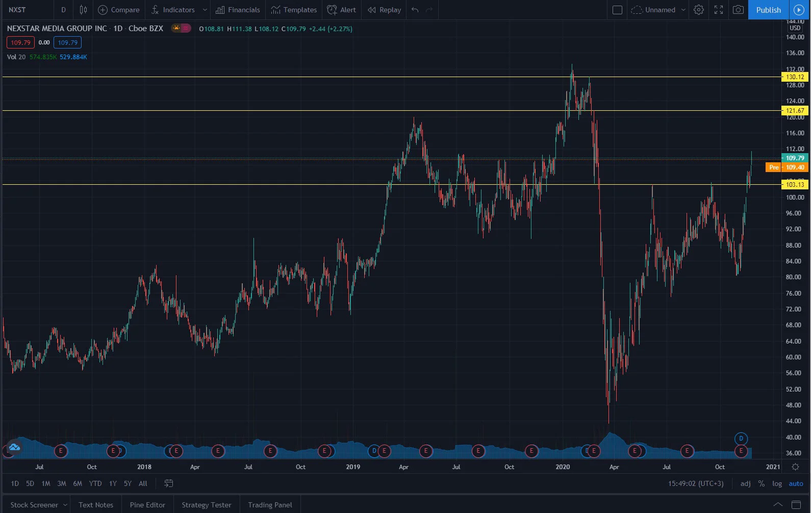Set the range to 1D
The height and width of the screenshot is (513, 812).
[x=15, y=483]
